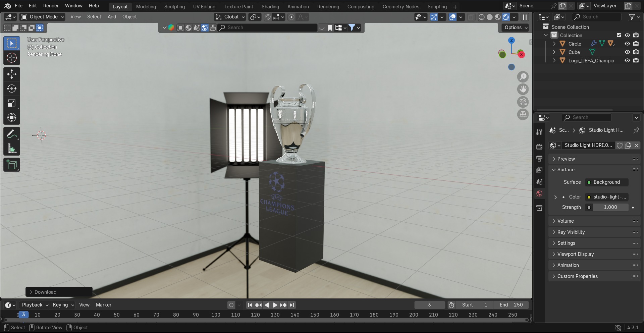Collapse the Surface panel
Image resolution: width=644 pixels, height=333 pixels.
(594, 170)
